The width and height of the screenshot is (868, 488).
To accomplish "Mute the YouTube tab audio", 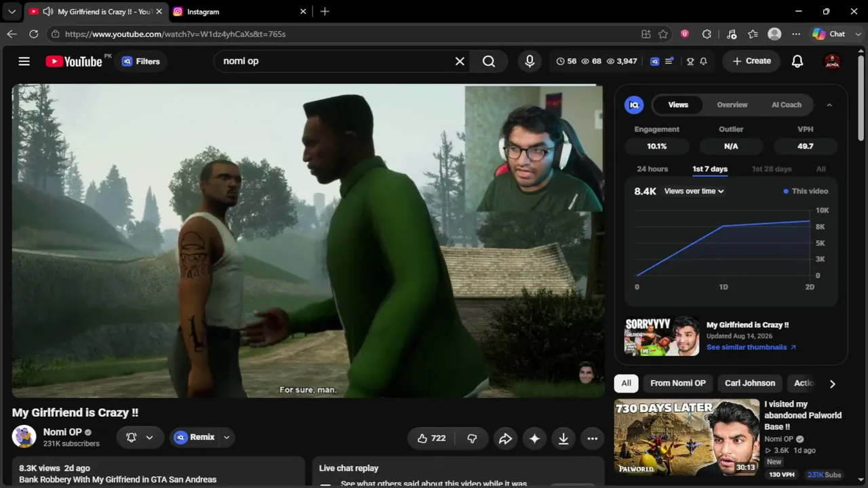I will 48,12.
